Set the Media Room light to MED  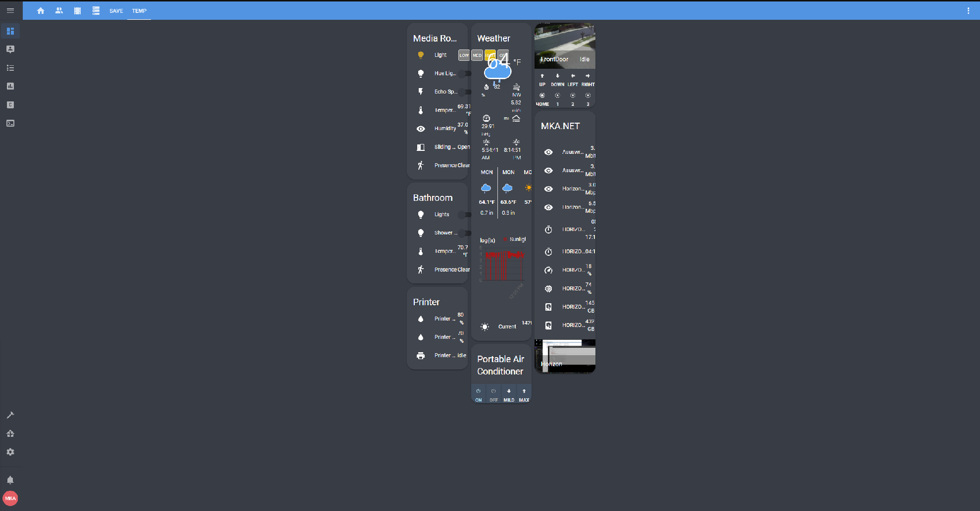tap(477, 55)
